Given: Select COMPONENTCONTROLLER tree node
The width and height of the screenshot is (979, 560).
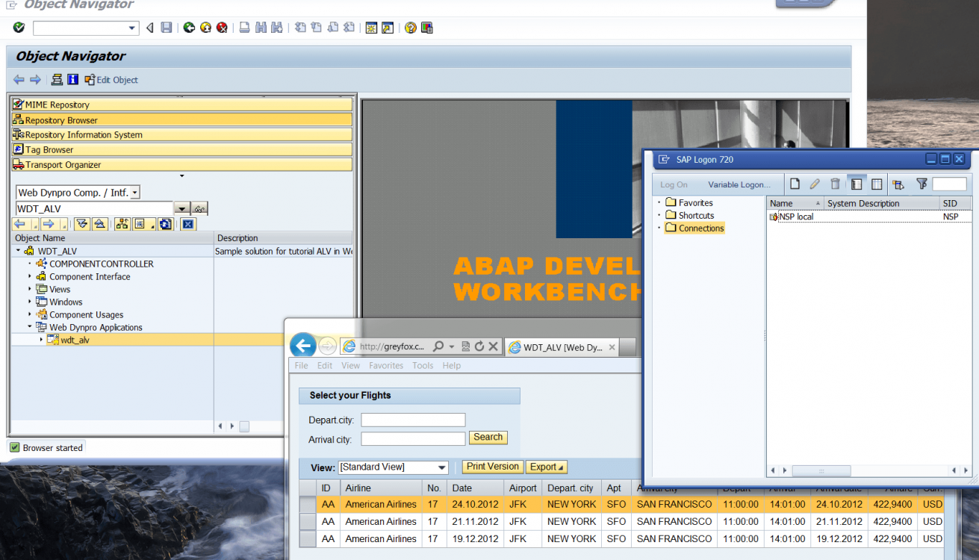Looking at the screenshot, I should pos(102,264).
